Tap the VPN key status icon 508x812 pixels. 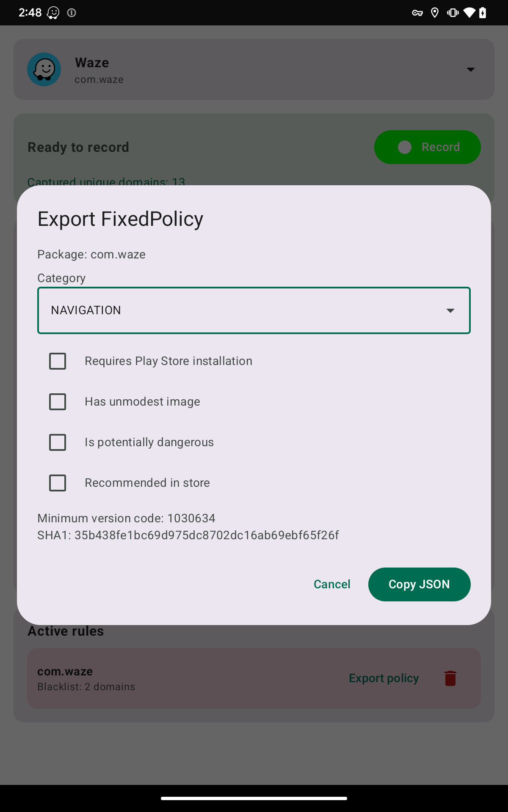[417, 13]
